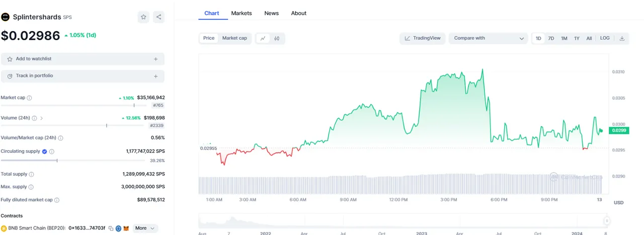Download chart data with the download icon
Screen dimensions: 644x235
[x=622, y=38]
